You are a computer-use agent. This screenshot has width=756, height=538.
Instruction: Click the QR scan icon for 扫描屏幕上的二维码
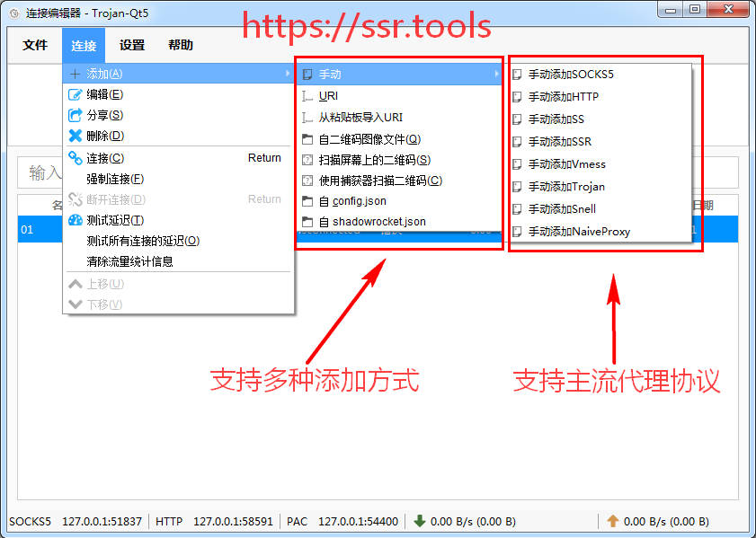pyautogui.click(x=307, y=160)
